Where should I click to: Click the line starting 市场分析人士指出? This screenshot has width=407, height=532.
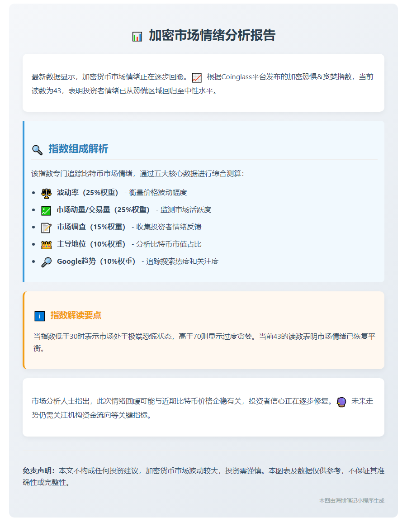point(183,401)
